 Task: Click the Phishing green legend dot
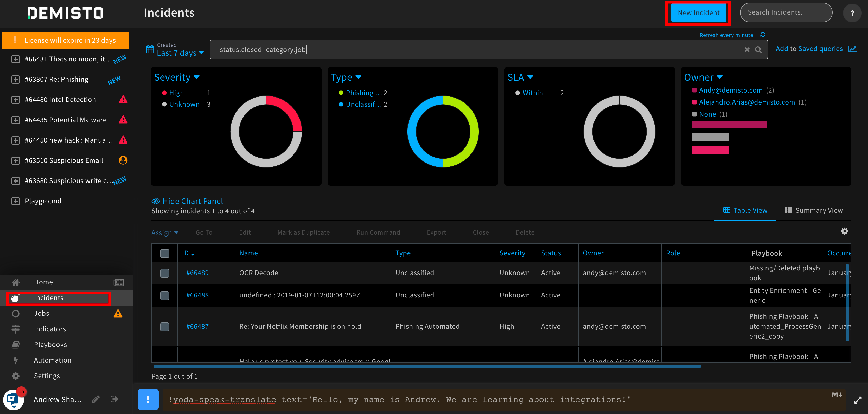341,93
